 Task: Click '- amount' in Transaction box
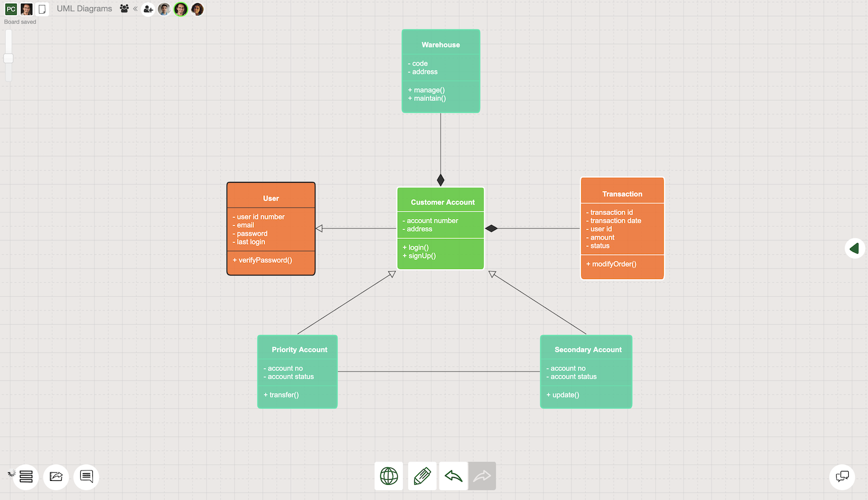pos(600,238)
